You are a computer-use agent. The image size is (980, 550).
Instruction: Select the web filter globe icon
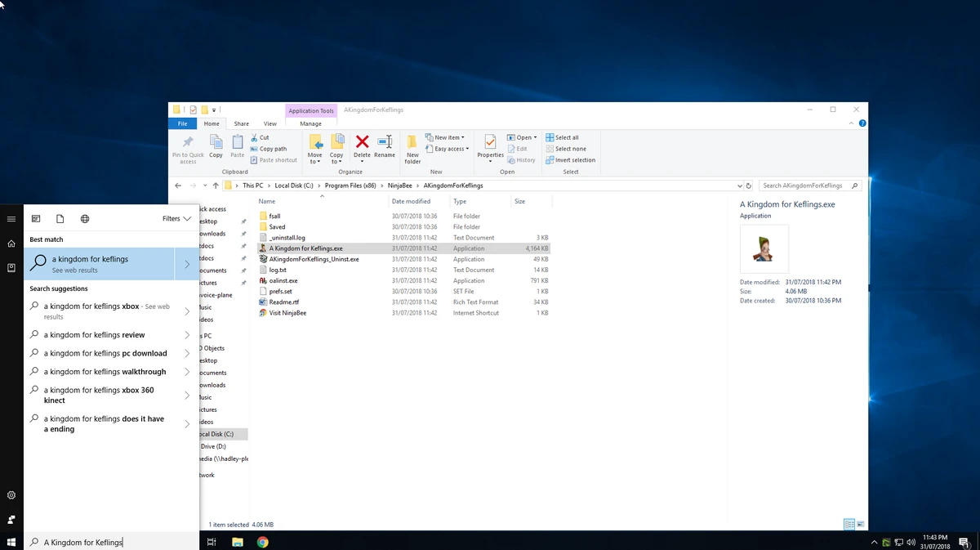click(x=85, y=219)
